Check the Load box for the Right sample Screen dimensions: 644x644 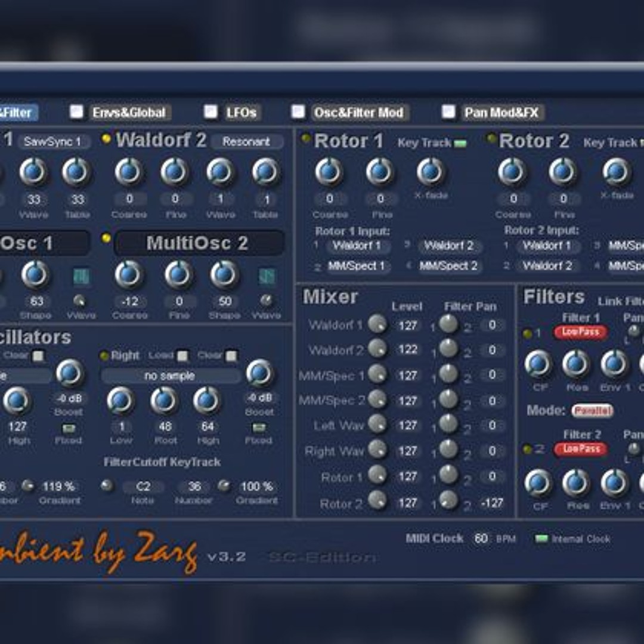click(x=182, y=355)
